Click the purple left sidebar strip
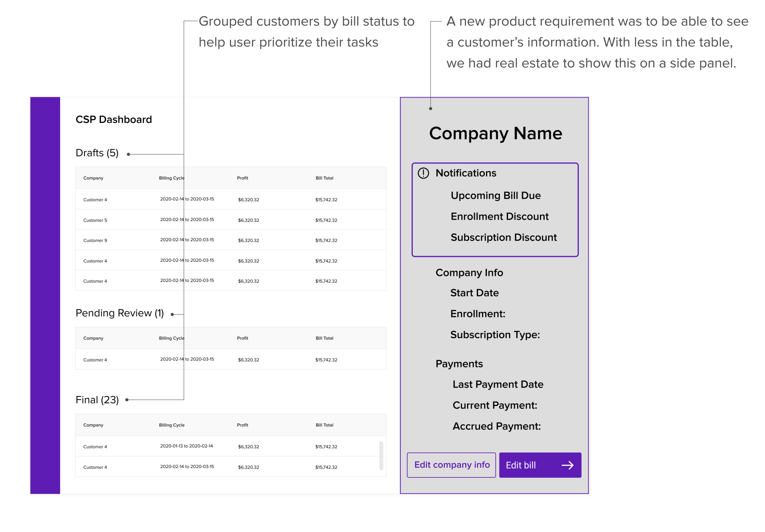 click(x=45, y=295)
